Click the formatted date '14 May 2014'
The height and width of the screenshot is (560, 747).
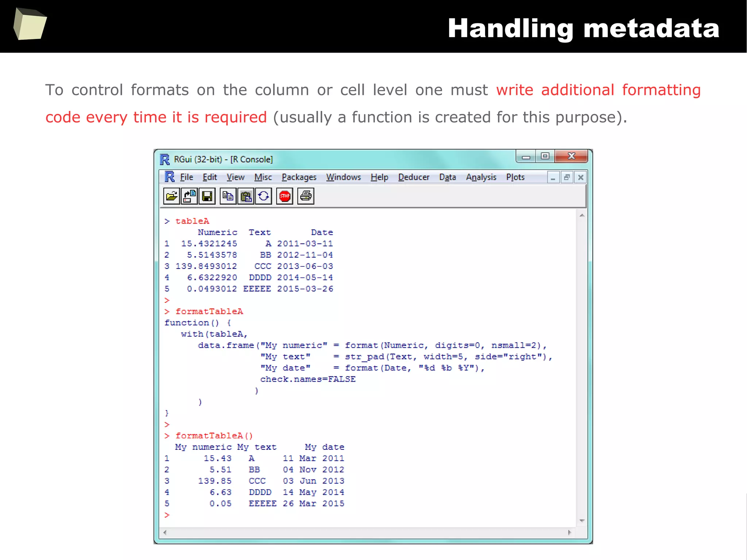coord(313,492)
